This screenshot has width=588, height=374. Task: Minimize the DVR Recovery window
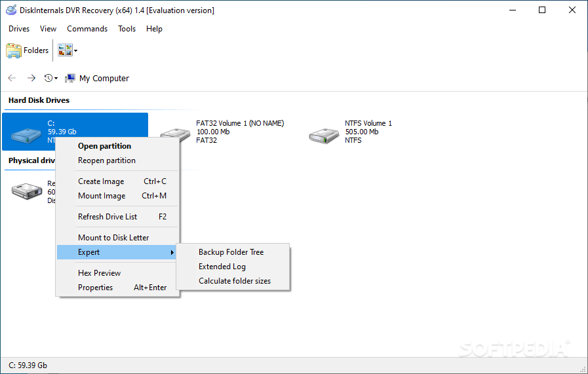[x=513, y=10]
